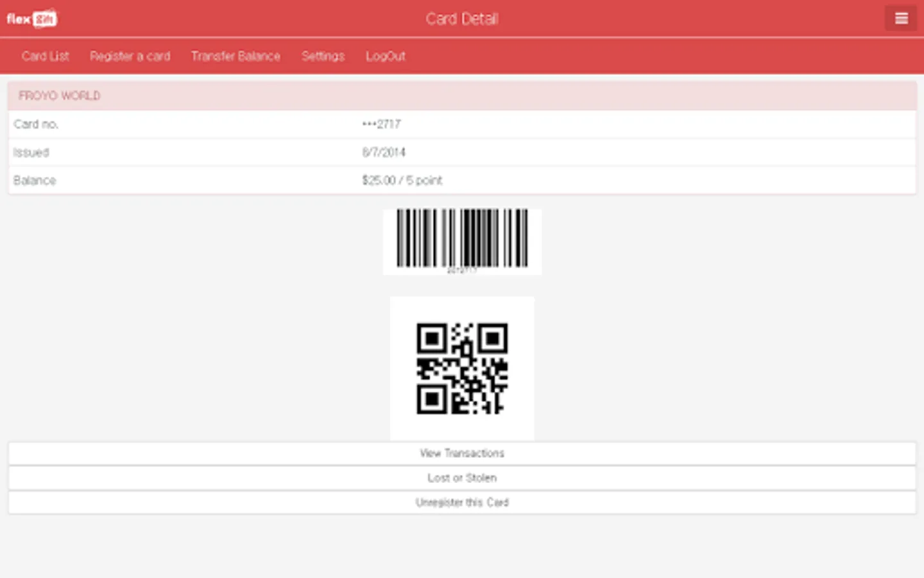
Task: Click the FROYO WORLD header
Action: 462,96
